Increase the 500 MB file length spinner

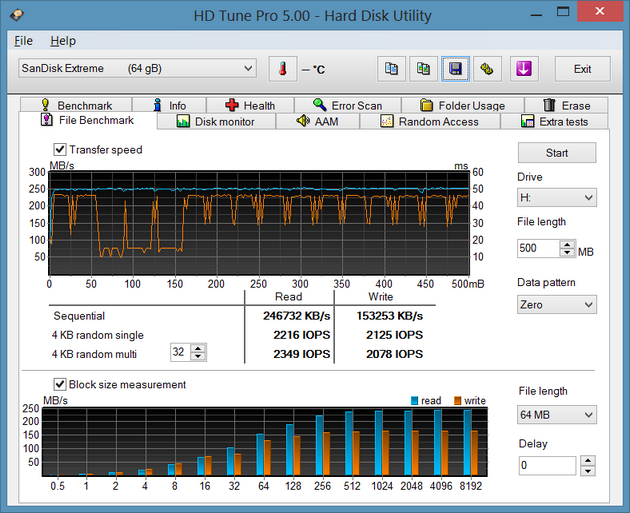(567, 244)
